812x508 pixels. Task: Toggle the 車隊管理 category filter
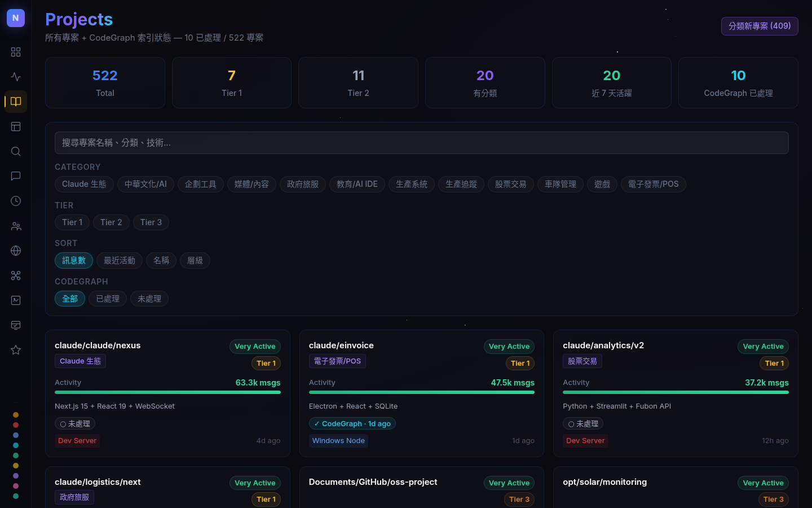point(561,184)
